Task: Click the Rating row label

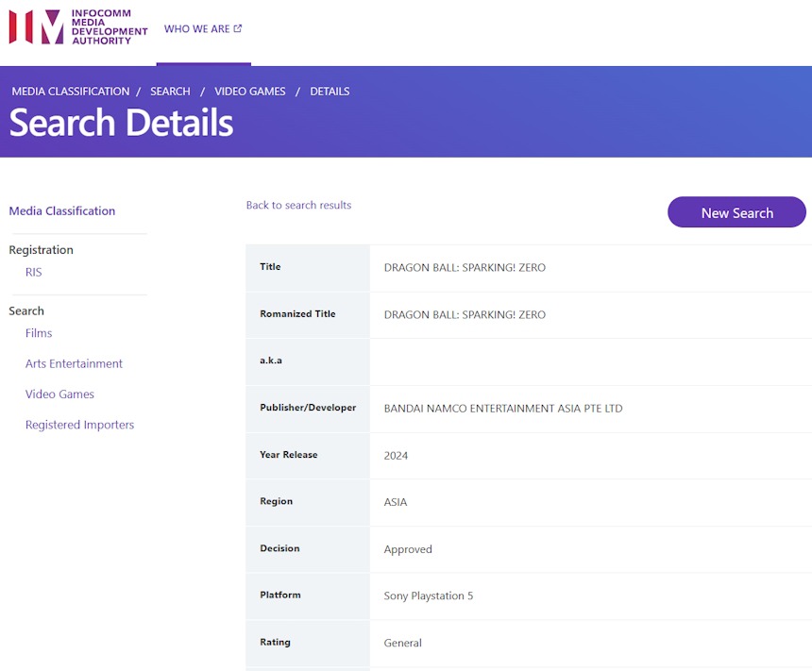Action: pyautogui.click(x=275, y=642)
